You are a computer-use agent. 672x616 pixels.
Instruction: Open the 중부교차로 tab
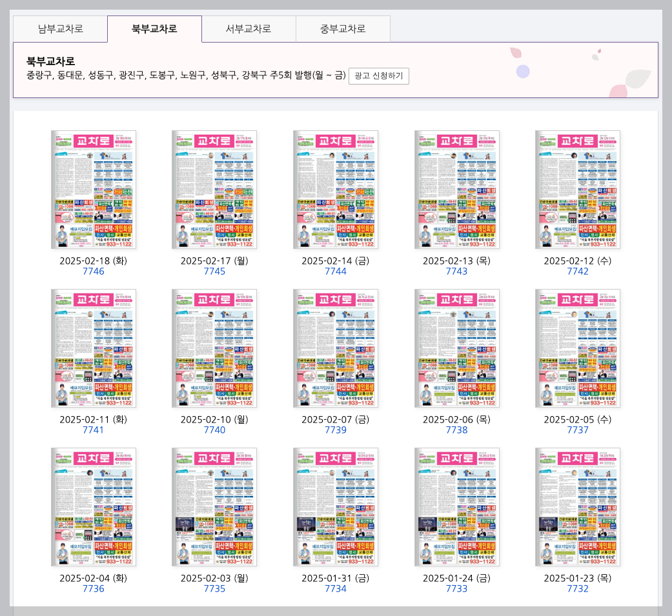click(343, 28)
